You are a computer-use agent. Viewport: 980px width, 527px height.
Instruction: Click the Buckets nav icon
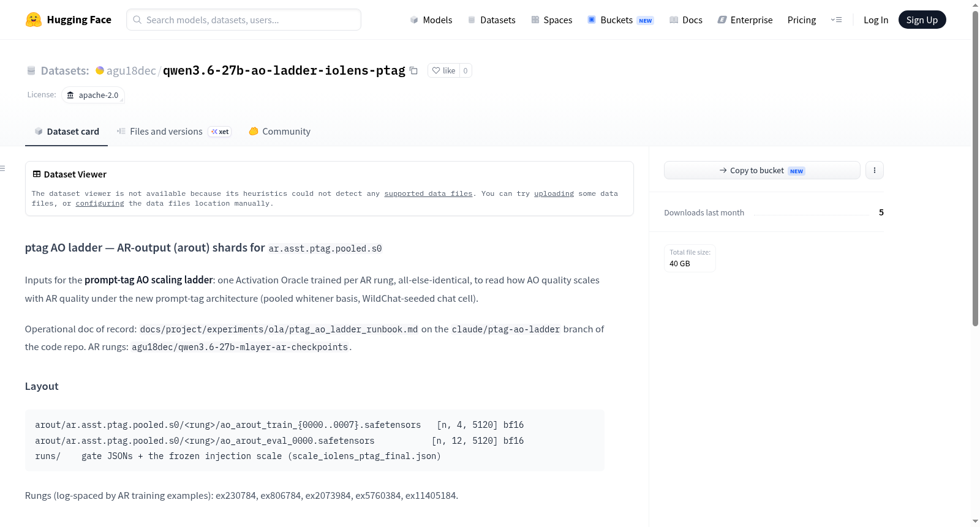tap(592, 20)
